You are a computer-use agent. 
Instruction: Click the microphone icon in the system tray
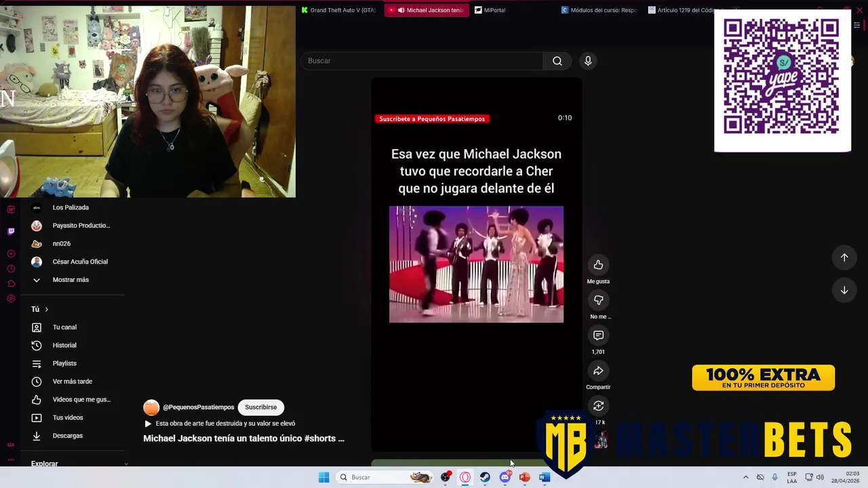(774, 477)
